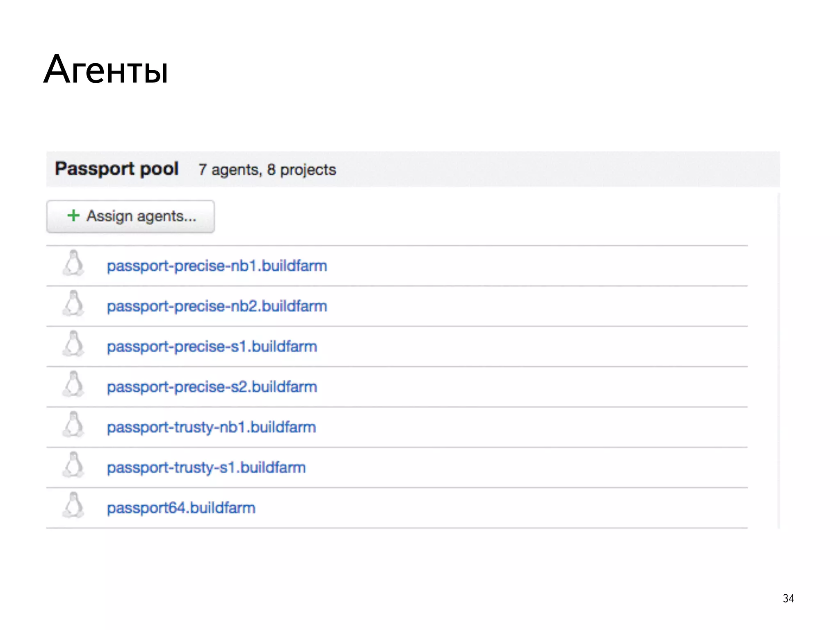This screenshot has width=840, height=630.
Task: Open passport-trusty-nb1.buildfarm agent link
Action: click(211, 427)
